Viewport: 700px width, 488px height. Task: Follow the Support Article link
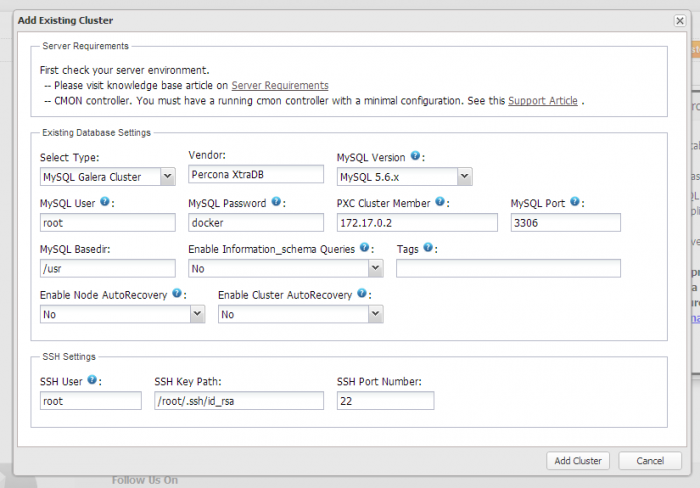[543, 101]
